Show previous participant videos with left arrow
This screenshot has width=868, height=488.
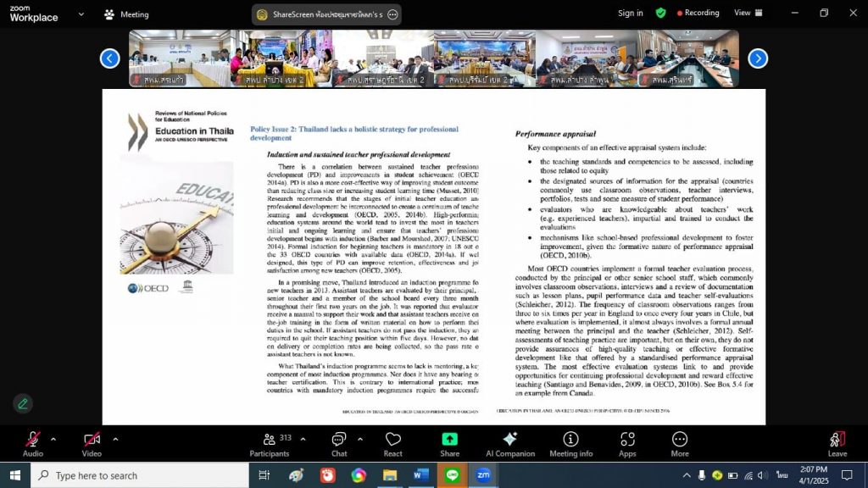[109, 58]
